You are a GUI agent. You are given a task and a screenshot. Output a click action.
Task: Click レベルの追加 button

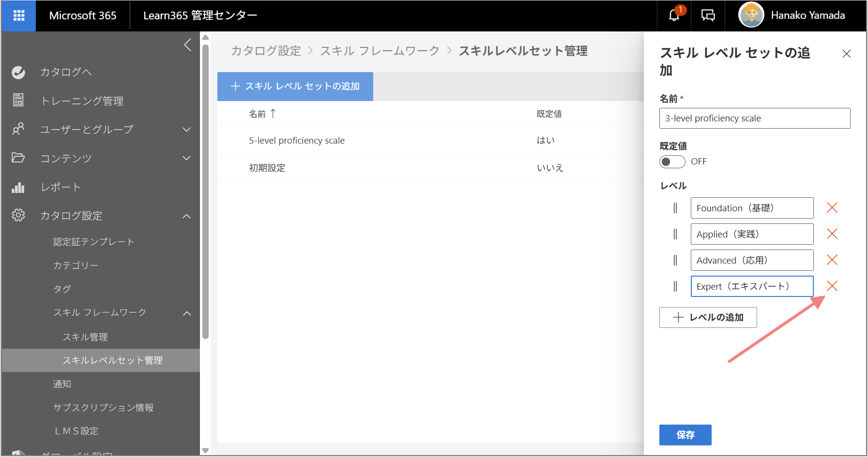click(x=708, y=317)
